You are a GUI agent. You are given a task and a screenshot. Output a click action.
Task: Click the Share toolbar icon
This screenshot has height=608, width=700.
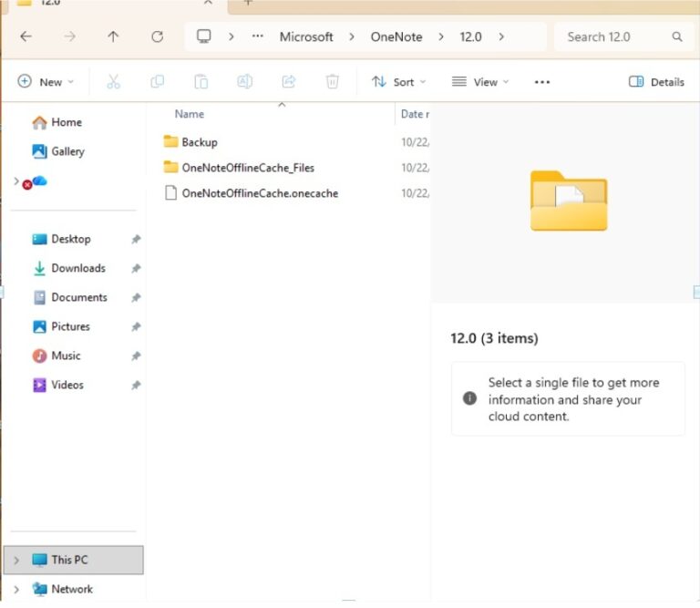click(x=289, y=82)
